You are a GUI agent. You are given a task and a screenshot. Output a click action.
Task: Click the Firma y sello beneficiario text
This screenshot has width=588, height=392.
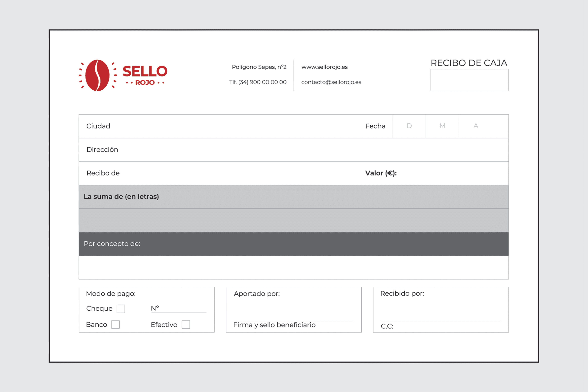point(274,325)
